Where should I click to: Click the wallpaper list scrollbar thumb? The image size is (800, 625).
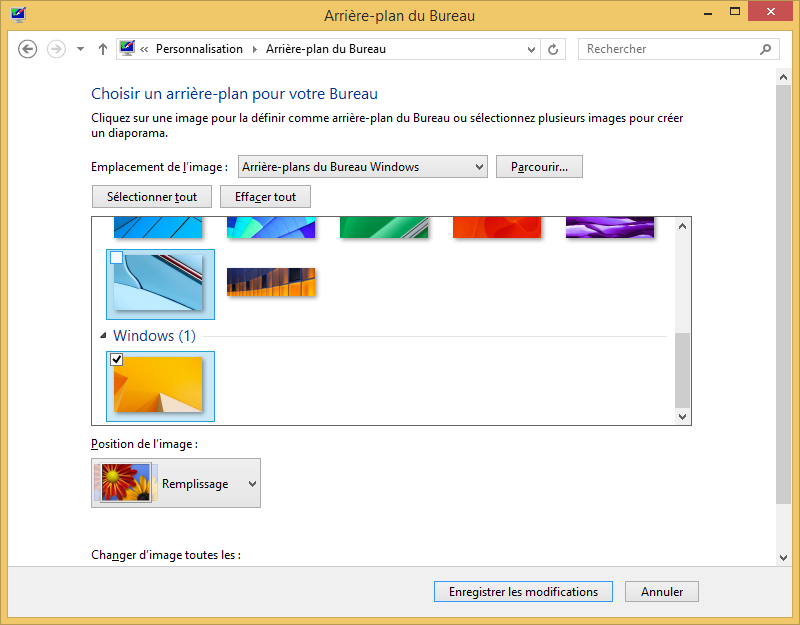(682, 370)
